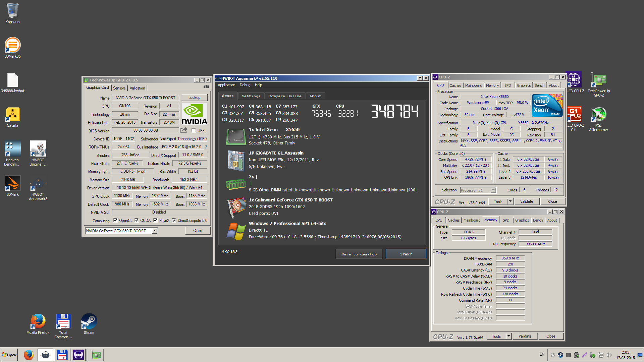The width and height of the screenshot is (644, 362).
Task: Switch to the Compare Online tab
Action: (285, 96)
